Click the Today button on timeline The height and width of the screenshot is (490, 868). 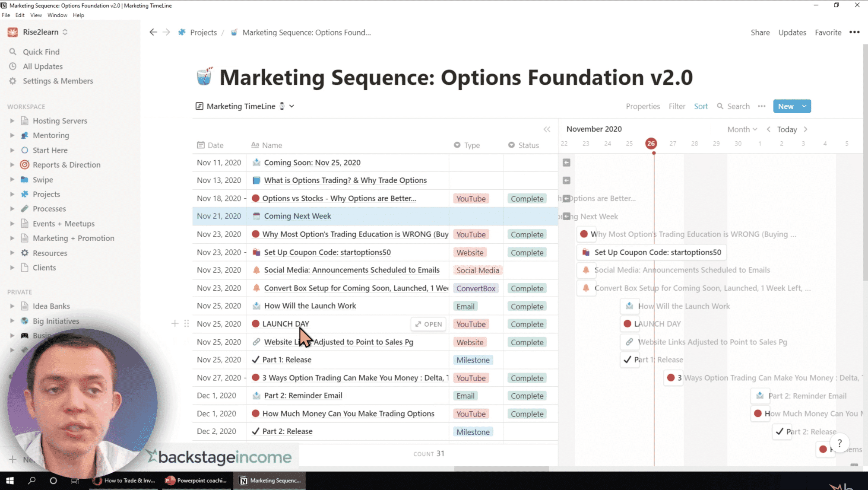pyautogui.click(x=787, y=129)
